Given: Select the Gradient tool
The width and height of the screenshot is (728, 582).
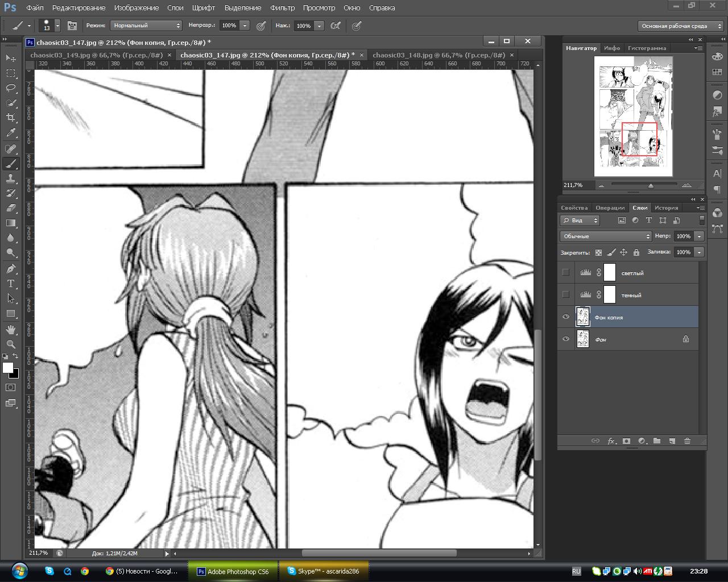Looking at the screenshot, I should pyautogui.click(x=11, y=223).
